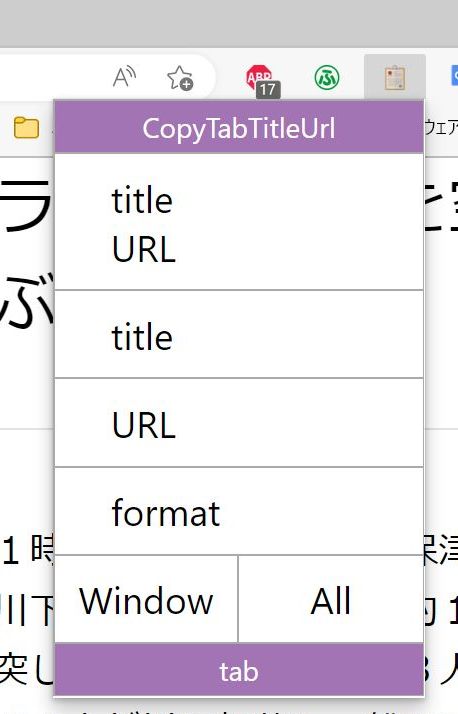The width and height of the screenshot is (458, 714).
Task: Click the blue extension icon at toolbar edge
Action: tap(454, 76)
